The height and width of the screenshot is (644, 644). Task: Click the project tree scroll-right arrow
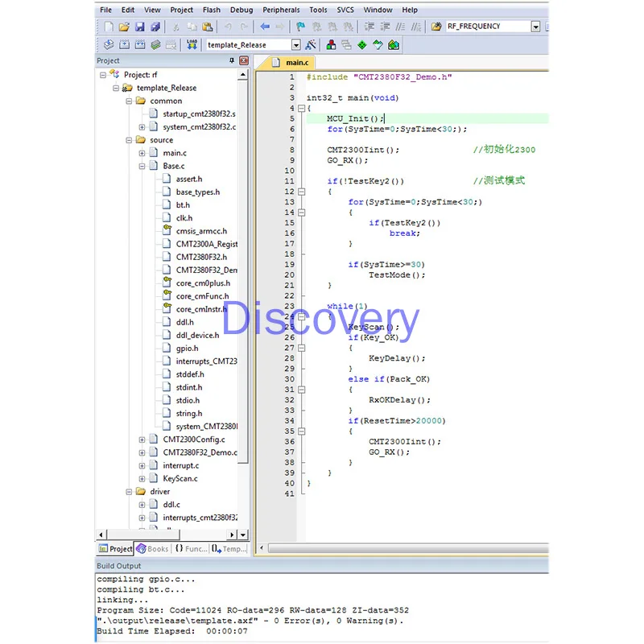[232, 535]
